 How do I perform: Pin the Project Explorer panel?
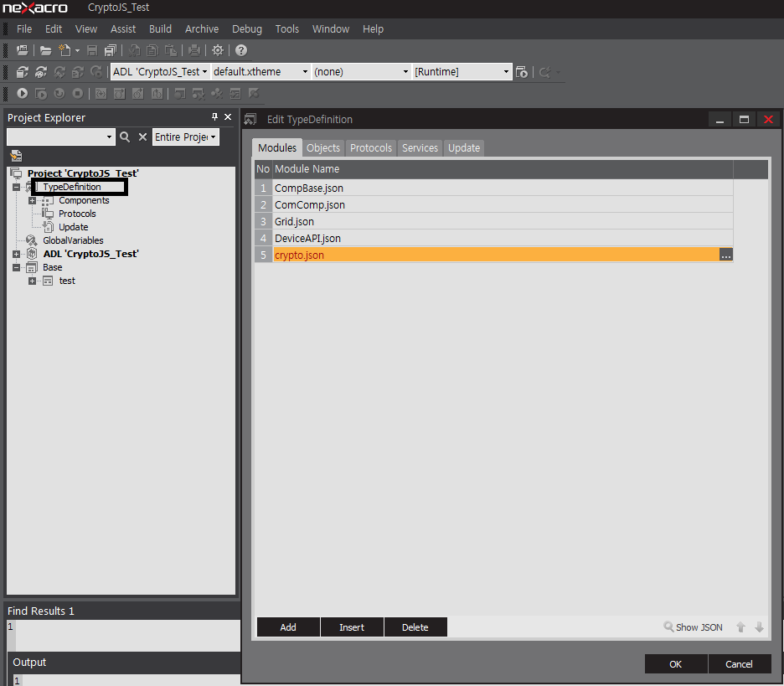point(214,116)
